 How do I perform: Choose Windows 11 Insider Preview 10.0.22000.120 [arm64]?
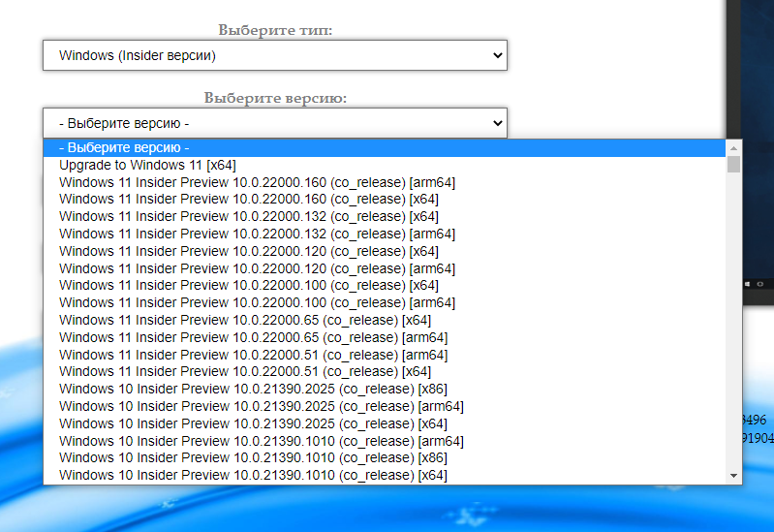384,268
